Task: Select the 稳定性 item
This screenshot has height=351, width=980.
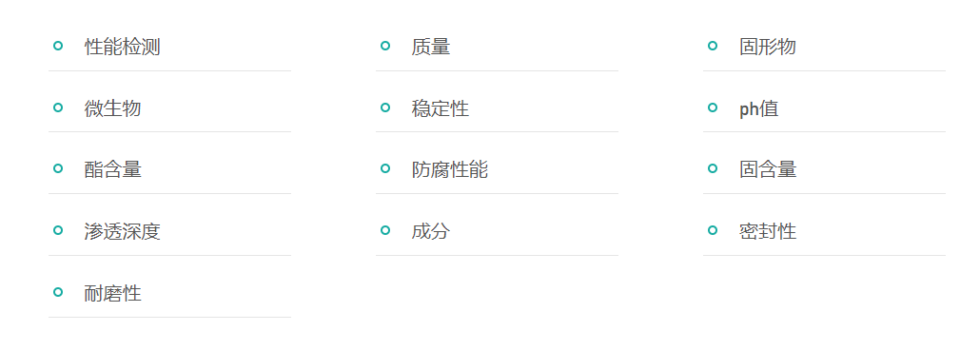Action: point(440,108)
